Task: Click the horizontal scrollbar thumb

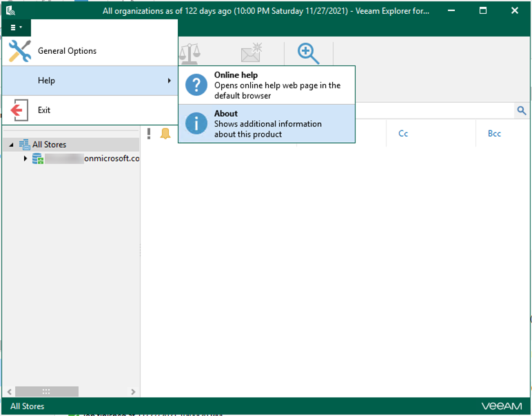Action: (x=47, y=392)
